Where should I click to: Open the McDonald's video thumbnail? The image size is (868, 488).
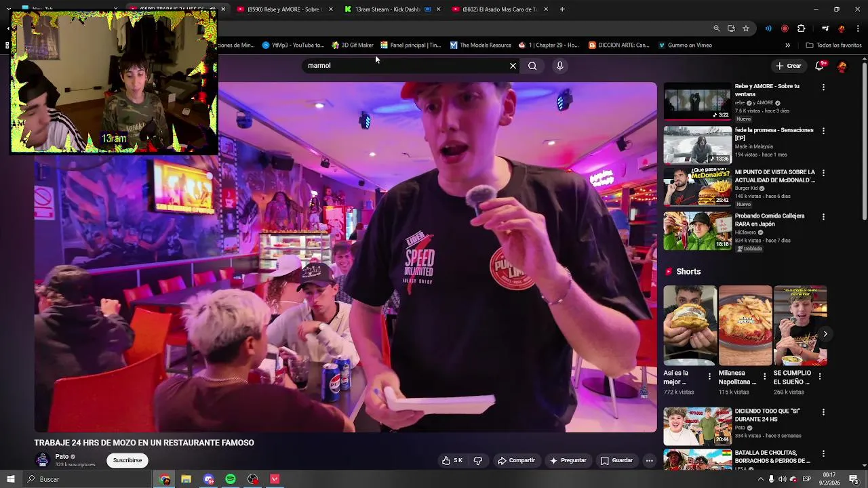[x=697, y=188]
